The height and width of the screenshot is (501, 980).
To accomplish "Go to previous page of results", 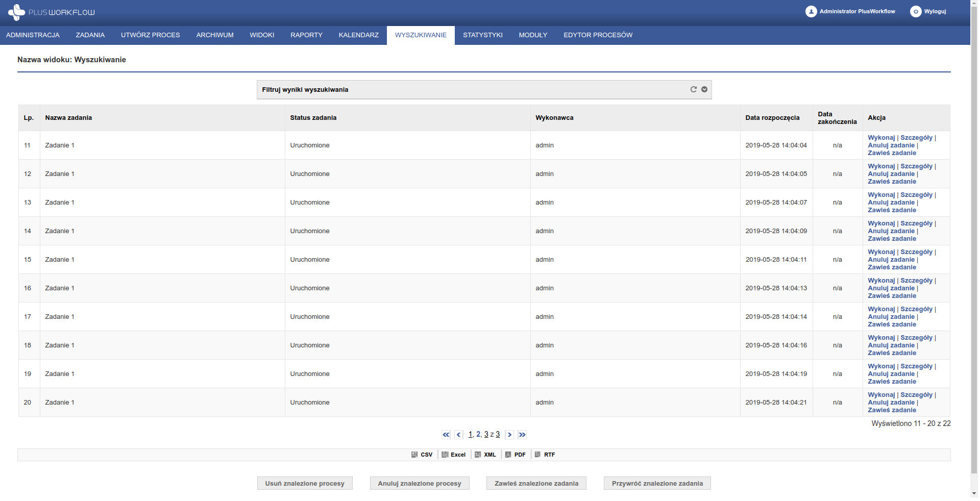I will click(x=458, y=435).
